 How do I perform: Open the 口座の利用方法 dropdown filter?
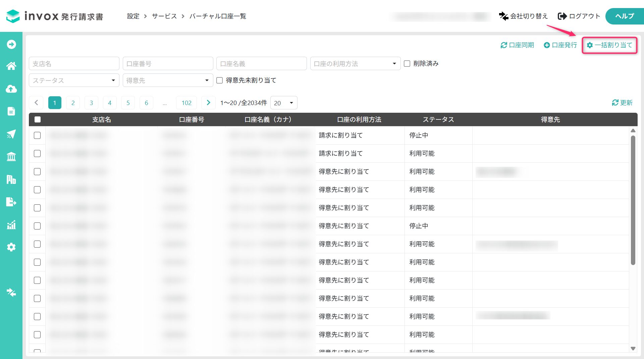(355, 63)
